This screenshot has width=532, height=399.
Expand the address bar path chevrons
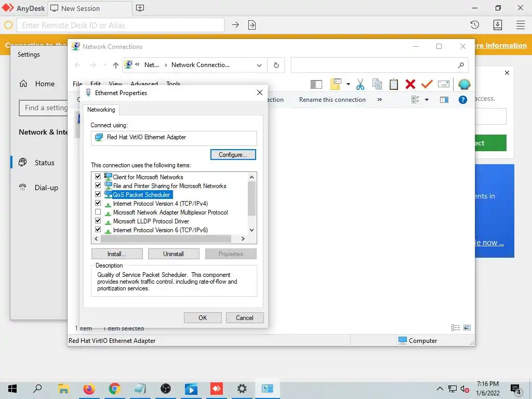coord(137,64)
